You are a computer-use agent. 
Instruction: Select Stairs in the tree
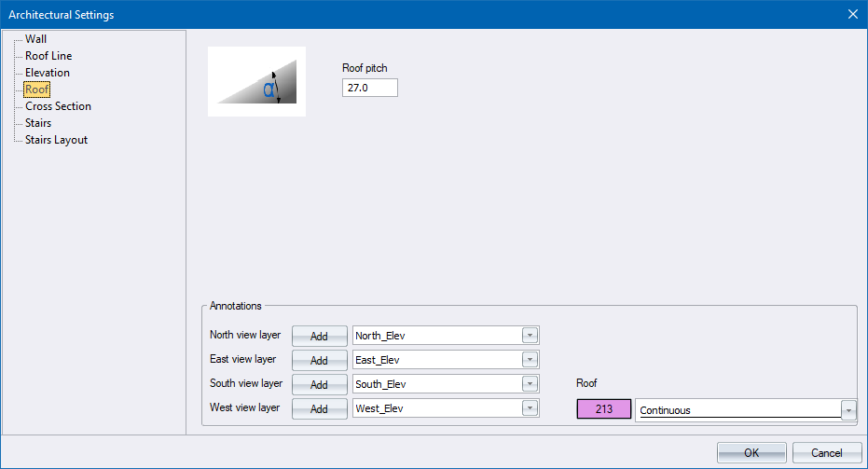tap(38, 123)
